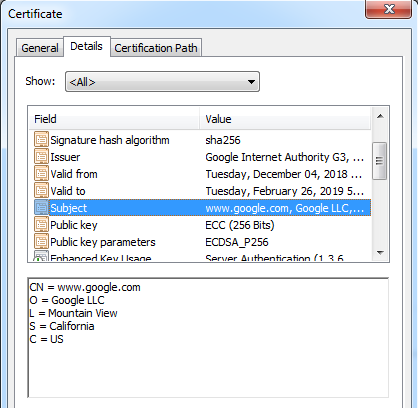Click the field list scrollbar thumb
The image size is (418, 408).
379,161
